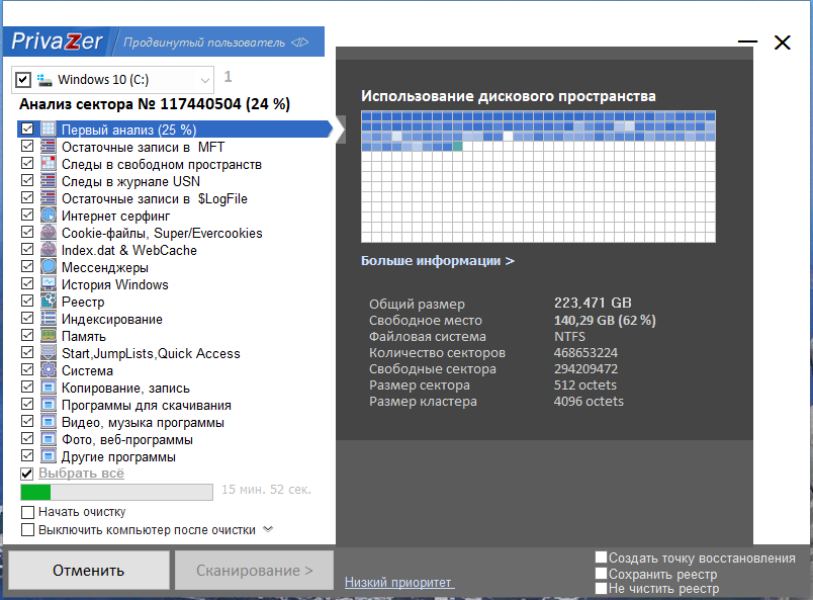Click the Видео, музыка программы icon

click(48, 421)
